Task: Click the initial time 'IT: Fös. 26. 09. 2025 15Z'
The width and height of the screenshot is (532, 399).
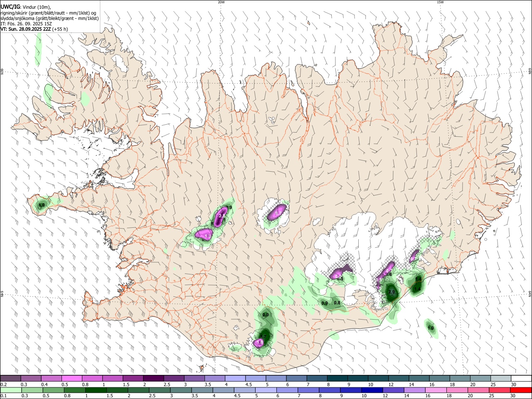Action: click(x=26, y=24)
